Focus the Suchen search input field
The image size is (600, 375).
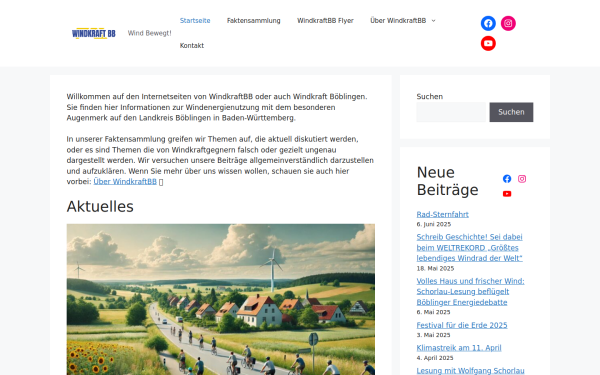451,112
